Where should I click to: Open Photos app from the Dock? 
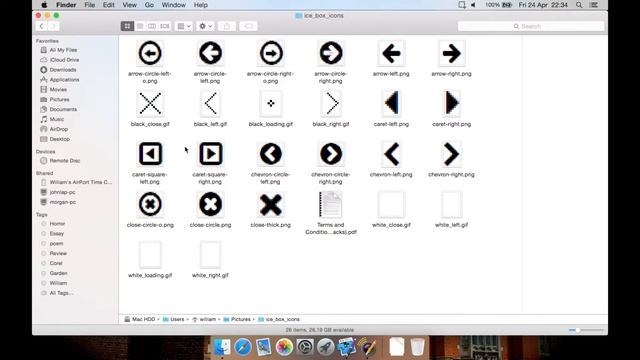284,347
